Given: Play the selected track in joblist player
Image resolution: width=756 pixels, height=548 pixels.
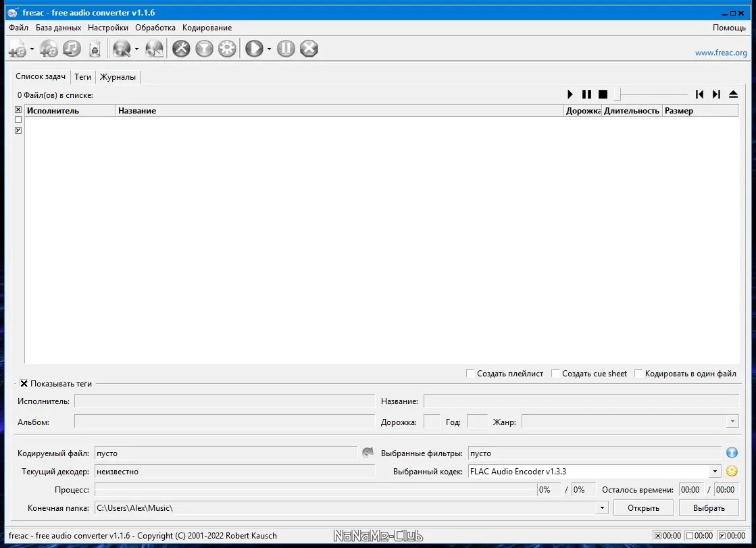Looking at the screenshot, I should click(570, 94).
